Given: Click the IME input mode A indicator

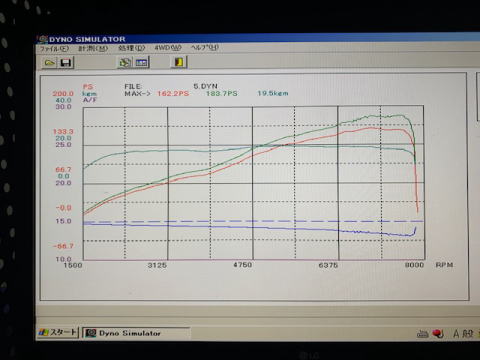Looking at the screenshot, I should [456, 333].
